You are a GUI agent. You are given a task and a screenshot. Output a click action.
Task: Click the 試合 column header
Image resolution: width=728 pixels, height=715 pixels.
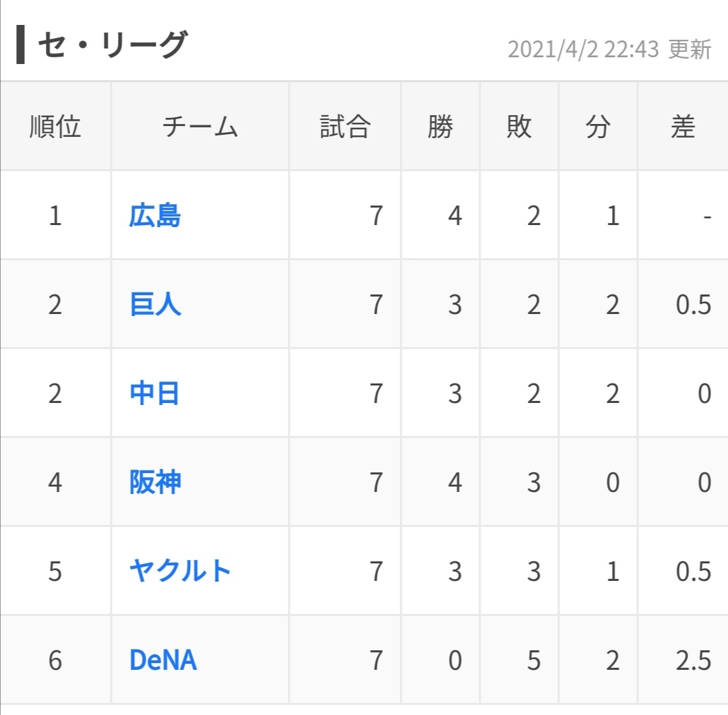tap(345, 127)
